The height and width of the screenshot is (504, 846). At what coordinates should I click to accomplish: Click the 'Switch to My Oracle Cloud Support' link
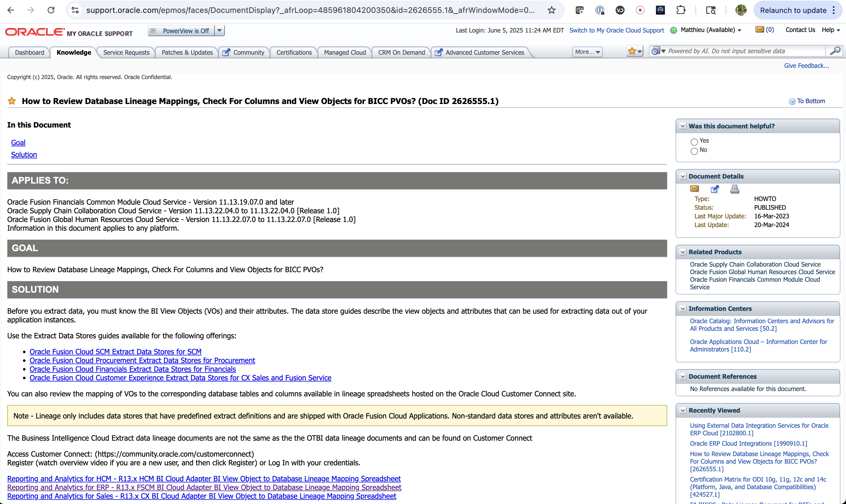coord(616,30)
